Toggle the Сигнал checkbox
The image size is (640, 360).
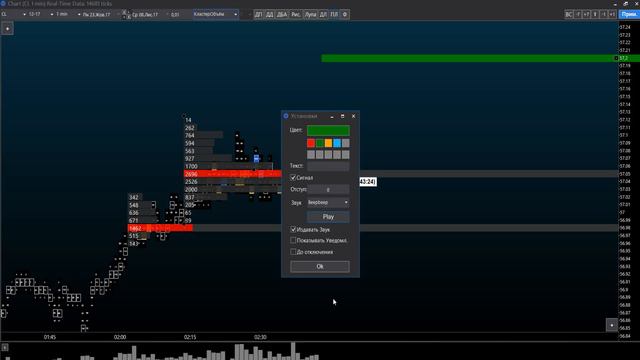tap(293, 178)
